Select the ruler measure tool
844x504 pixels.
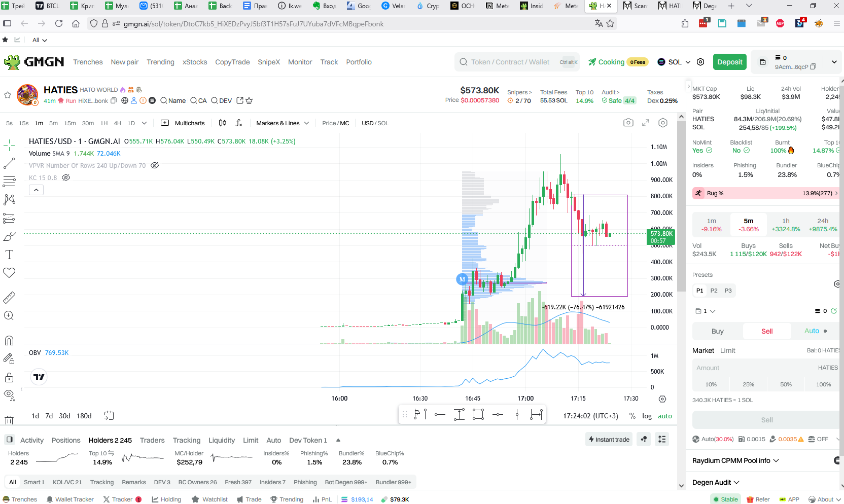(x=9, y=297)
